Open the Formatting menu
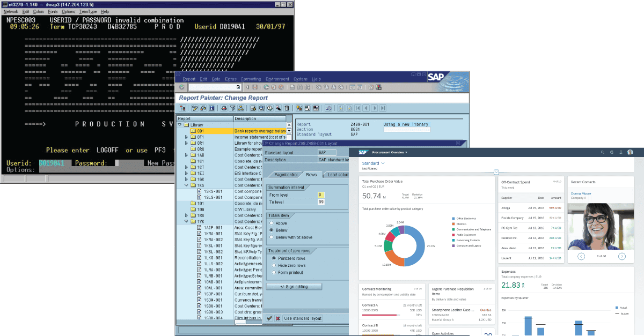The height and width of the screenshot is (336, 644). (x=251, y=79)
